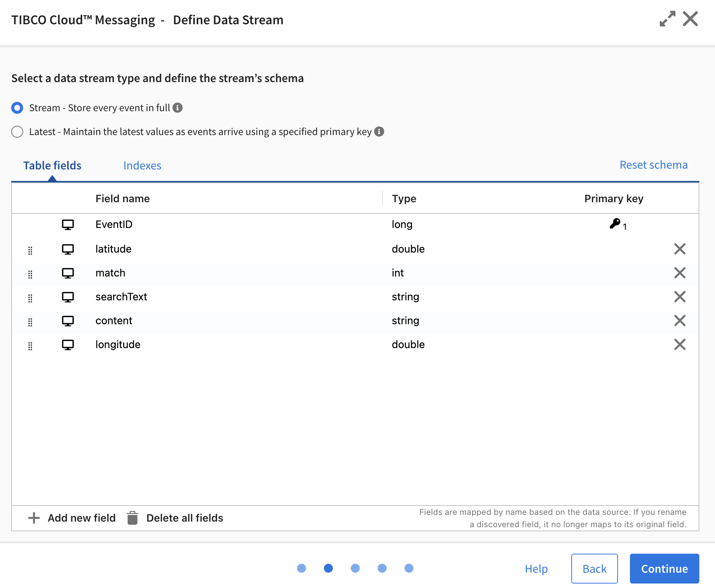Screen dimensions: 715x588
Task: Select the searchText field name
Action: pyautogui.click(x=121, y=297)
